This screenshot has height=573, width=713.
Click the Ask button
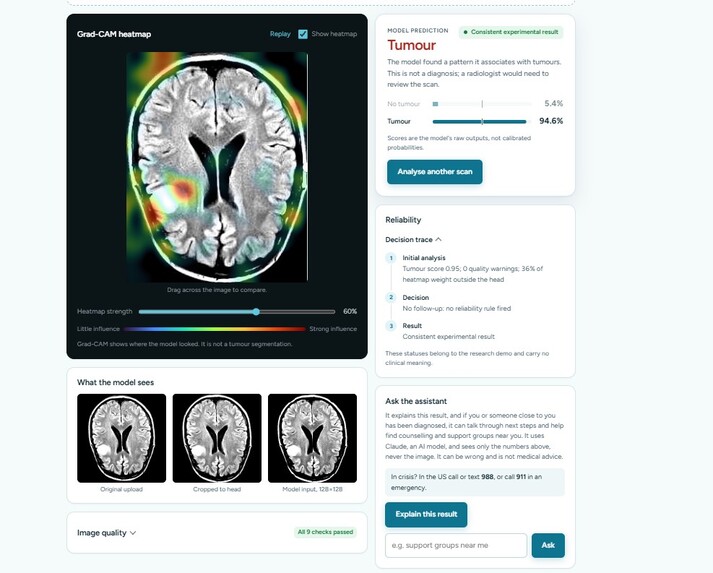coord(548,545)
